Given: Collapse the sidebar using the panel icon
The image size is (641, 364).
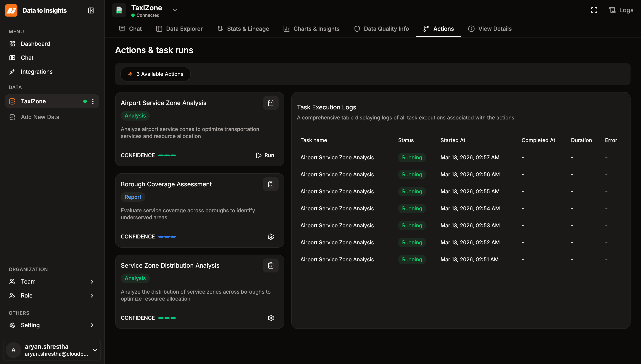Looking at the screenshot, I should (91, 10).
